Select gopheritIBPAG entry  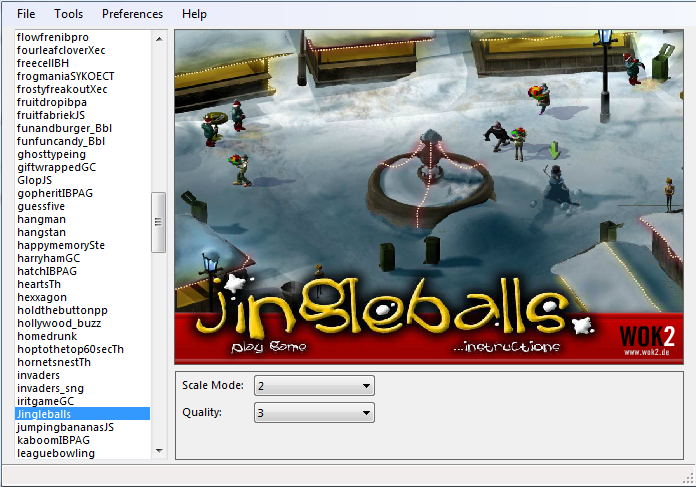82,193
